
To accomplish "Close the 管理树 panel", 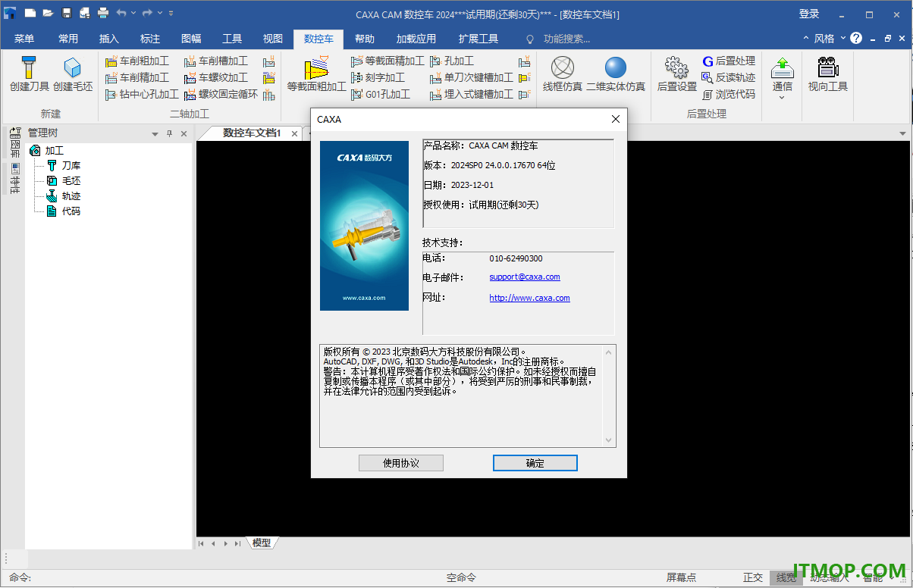I will pos(184,133).
